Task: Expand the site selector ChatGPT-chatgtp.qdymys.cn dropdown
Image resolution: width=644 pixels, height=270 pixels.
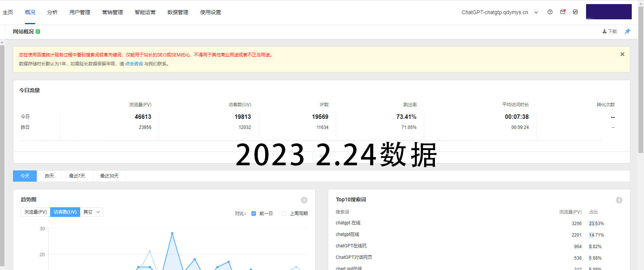Action: click(x=536, y=12)
